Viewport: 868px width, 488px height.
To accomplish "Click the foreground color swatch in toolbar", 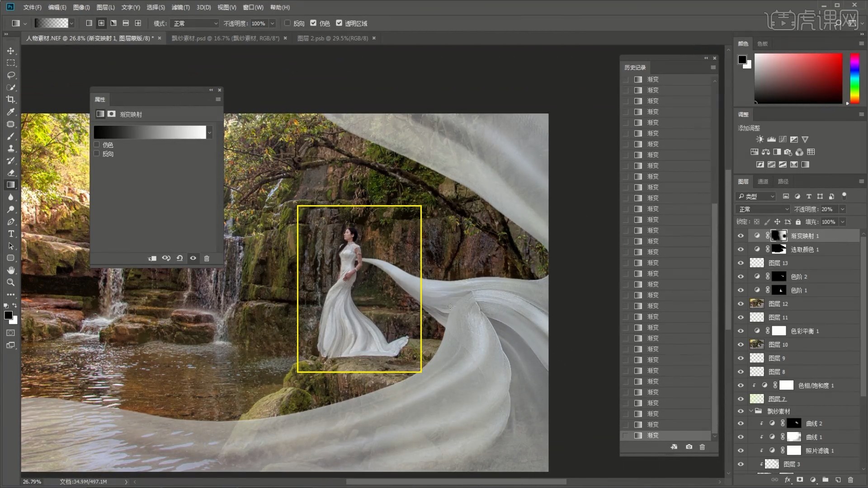I will tap(8, 315).
